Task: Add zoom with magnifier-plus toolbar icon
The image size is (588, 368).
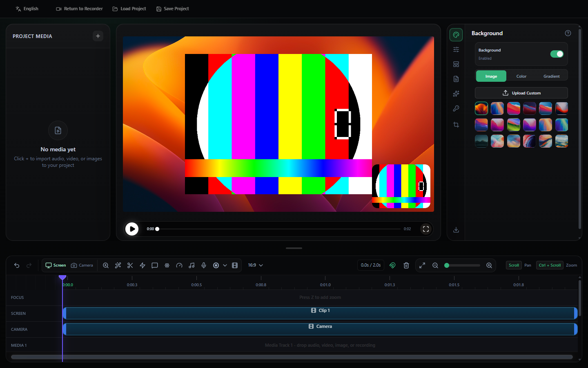Action: click(106, 265)
